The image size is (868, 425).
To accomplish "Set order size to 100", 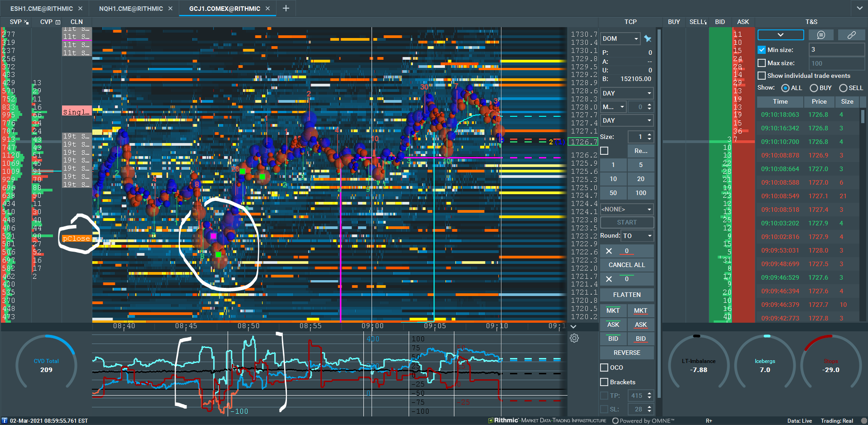I will tap(641, 193).
